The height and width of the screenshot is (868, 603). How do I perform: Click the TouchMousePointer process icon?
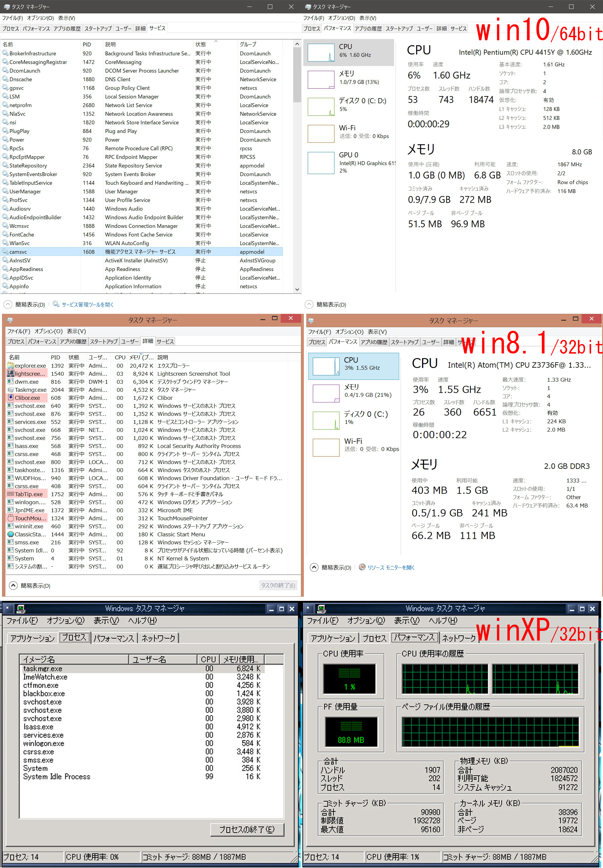(x=11, y=518)
